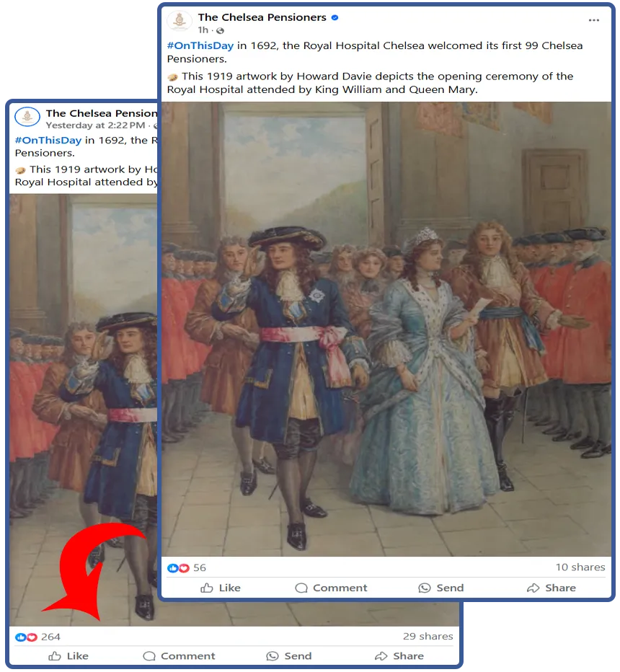Like the front post with 56 reactions
Image resolution: width=620 pixels, height=672 pixels.
220,588
